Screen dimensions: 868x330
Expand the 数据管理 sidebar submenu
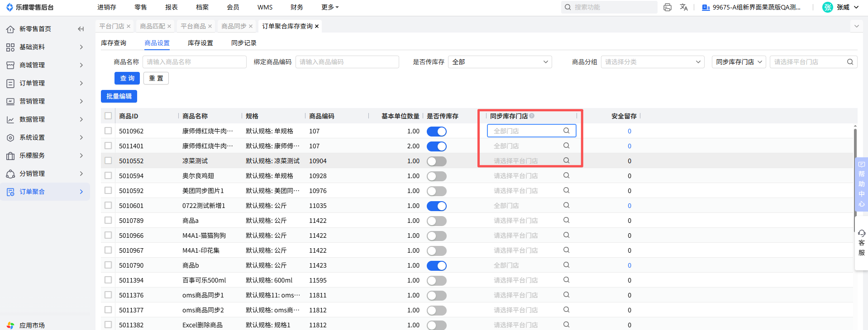pyautogui.click(x=81, y=119)
